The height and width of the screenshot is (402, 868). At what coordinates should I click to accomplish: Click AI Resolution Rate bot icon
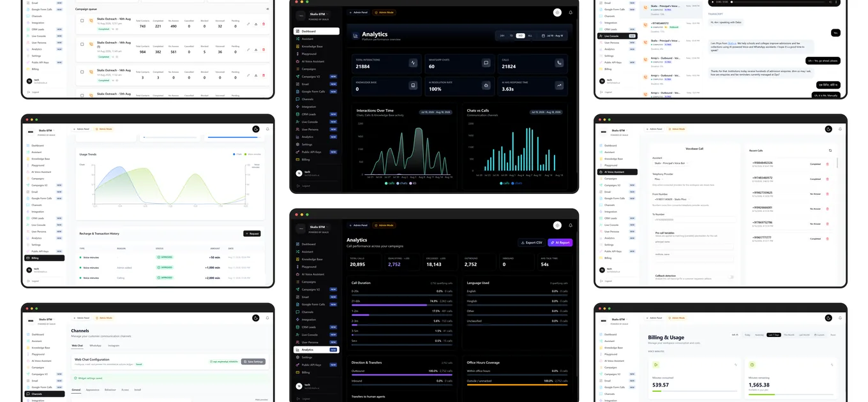point(486,86)
